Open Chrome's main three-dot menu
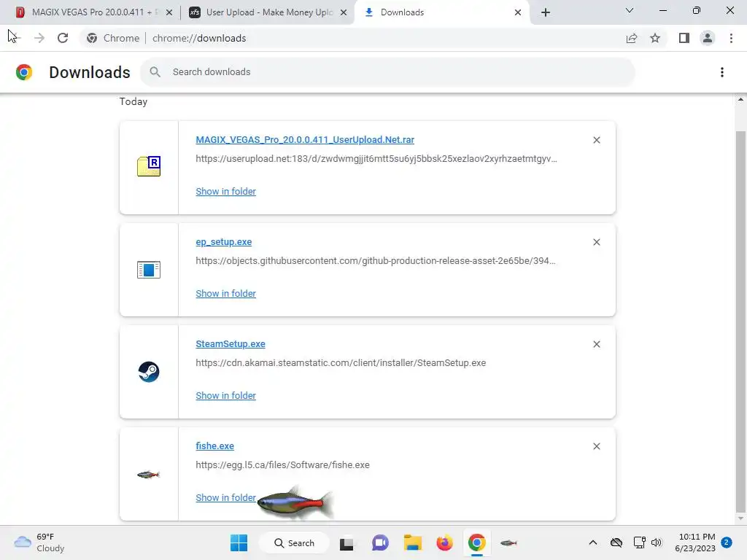Image resolution: width=747 pixels, height=560 pixels. [x=731, y=38]
